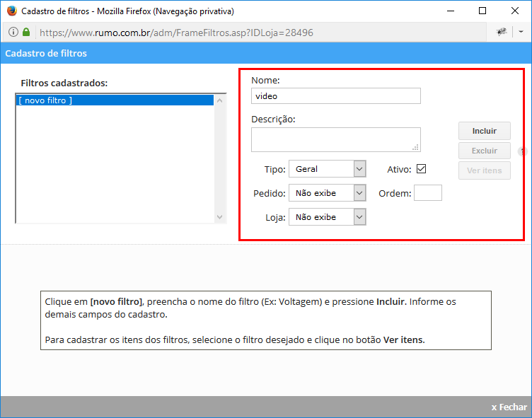Viewport: 532px width, 418px height.
Task: Open the Pedido dropdown showing Não exibe
Action: pos(328,193)
